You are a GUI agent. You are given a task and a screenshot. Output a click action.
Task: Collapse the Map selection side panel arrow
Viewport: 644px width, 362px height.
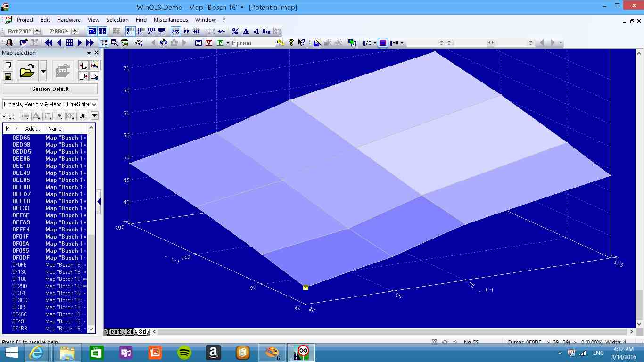(99, 201)
